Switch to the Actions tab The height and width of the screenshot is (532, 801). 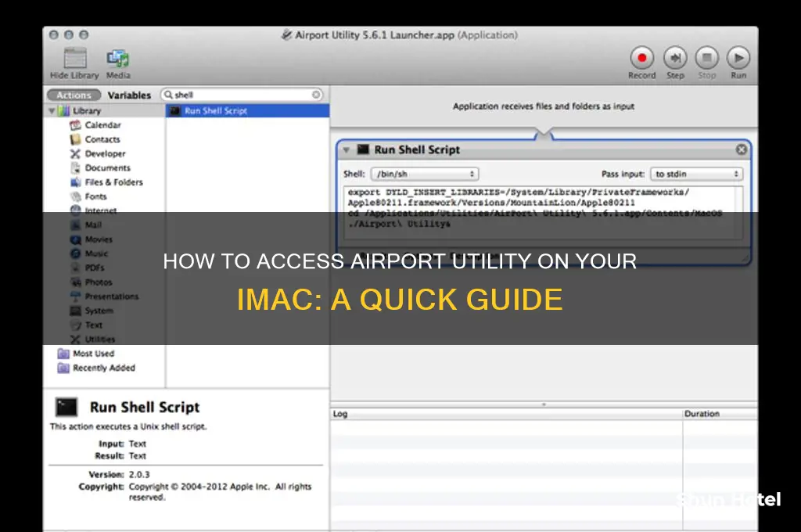(x=74, y=95)
